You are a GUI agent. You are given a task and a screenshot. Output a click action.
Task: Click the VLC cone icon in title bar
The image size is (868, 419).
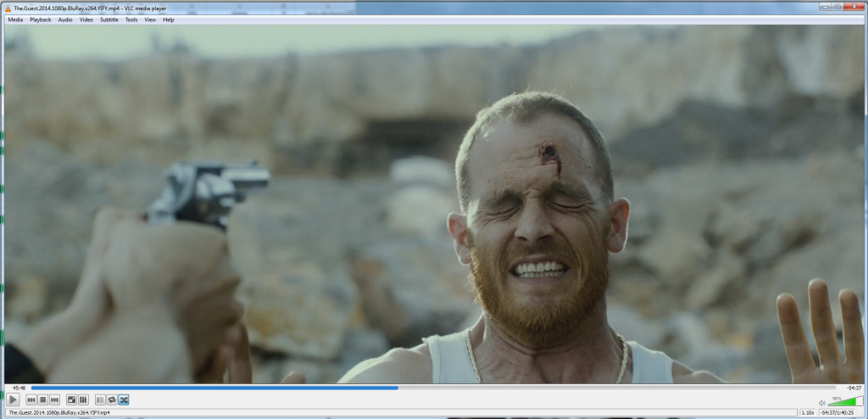[x=8, y=8]
